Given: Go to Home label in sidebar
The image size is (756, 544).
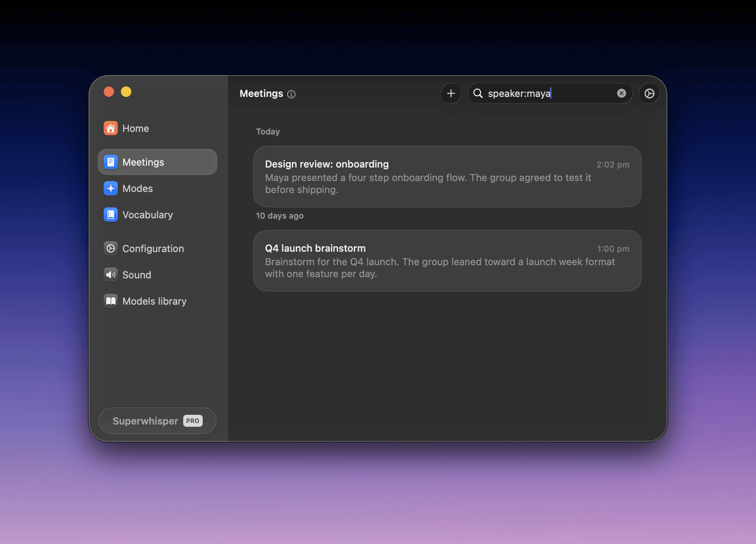Looking at the screenshot, I should click(x=136, y=128).
